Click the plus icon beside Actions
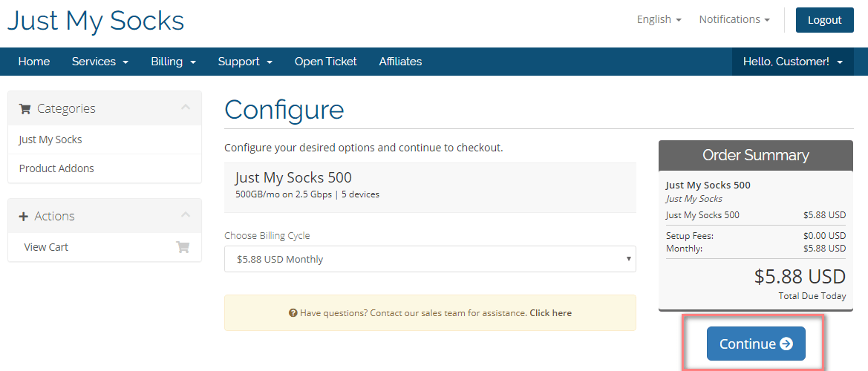 [x=23, y=216]
